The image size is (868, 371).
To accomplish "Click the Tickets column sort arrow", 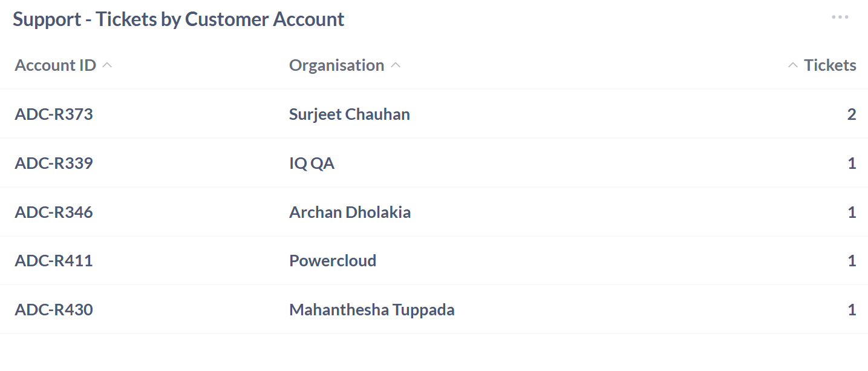I will click(793, 65).
